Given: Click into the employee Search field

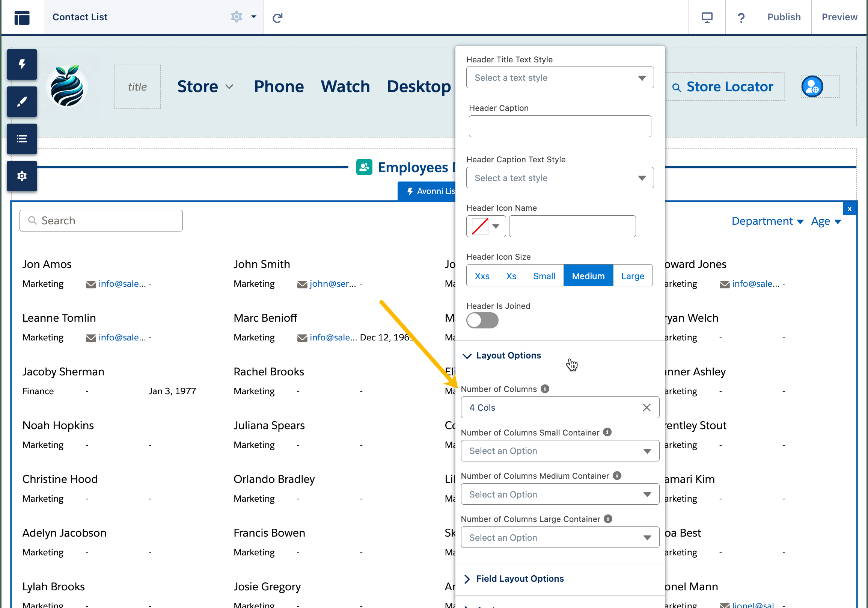Looking at the screenshot, I should coord(101,221).
